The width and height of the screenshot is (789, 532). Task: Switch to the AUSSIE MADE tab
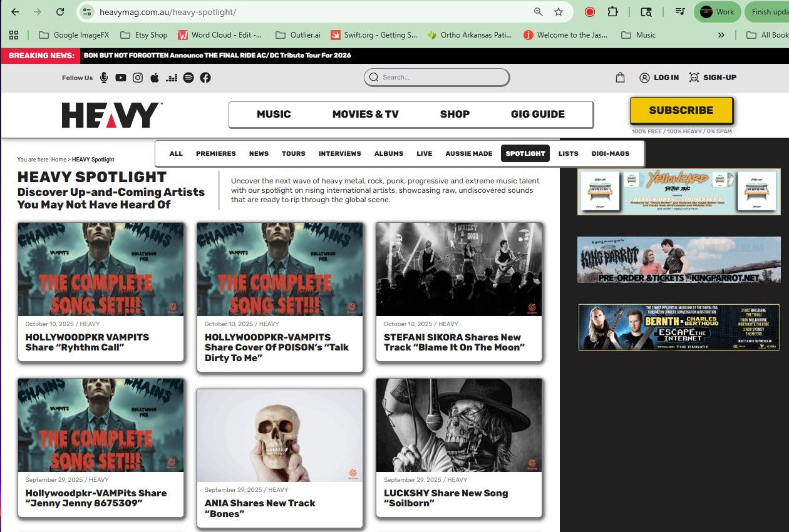pyautogui.click(x=468, y=153)
